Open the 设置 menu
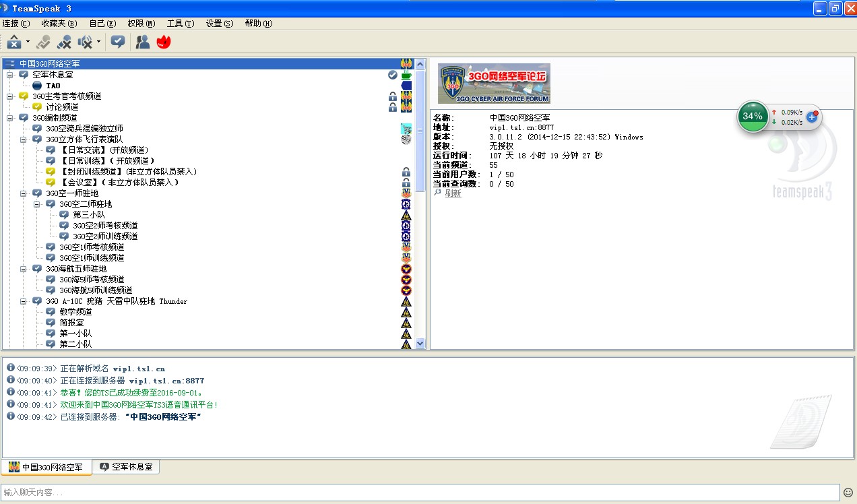 point(220,24)
